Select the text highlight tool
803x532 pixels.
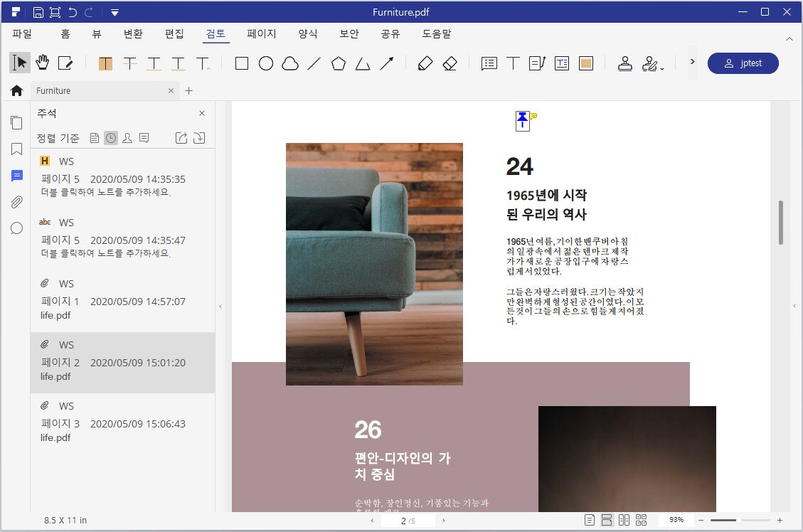(x=105, y=63)
